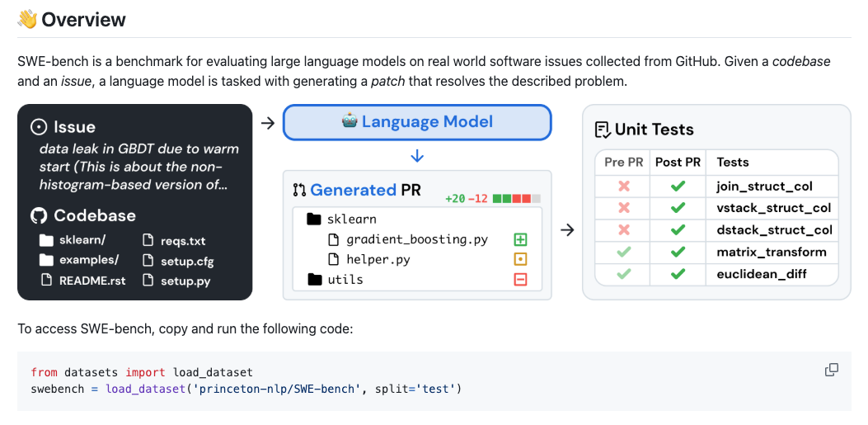
Task: Click the Overview heading
Action: point(83,20)
